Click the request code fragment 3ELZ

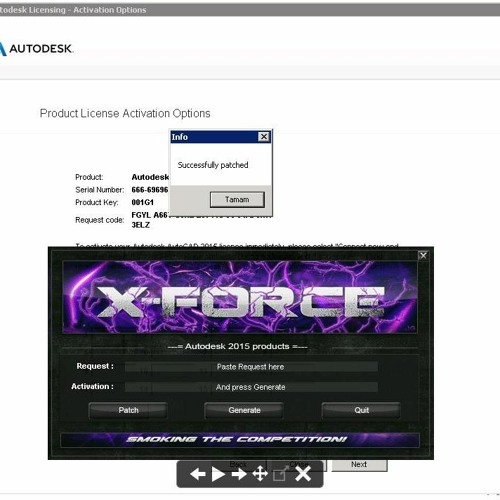tap(140, 225)
